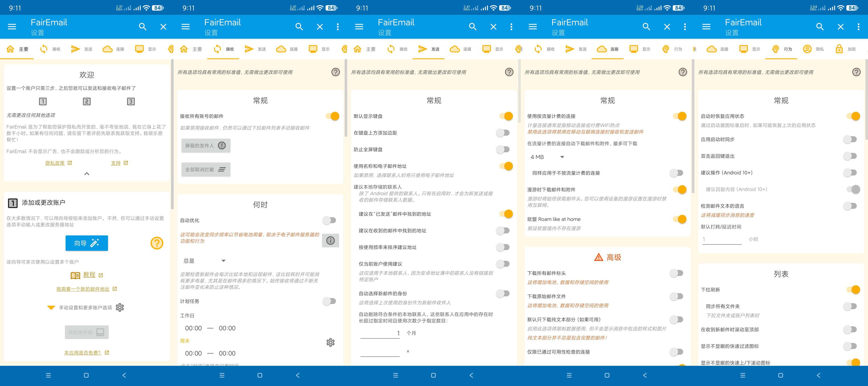The image size is (868, 386).
Task: Open gear icon next to 手动设置和更多账户选项
Action: click(120, 307)
